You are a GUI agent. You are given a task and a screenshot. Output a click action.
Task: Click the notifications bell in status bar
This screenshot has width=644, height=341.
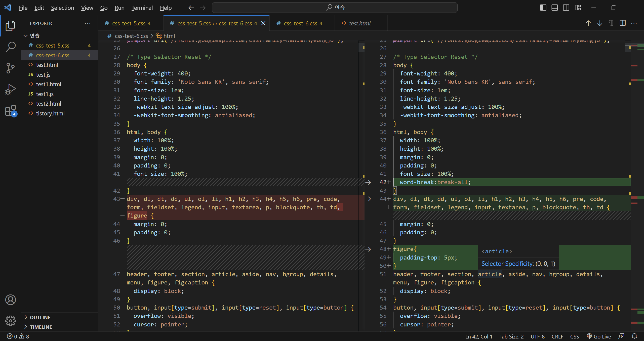(634, 336)
